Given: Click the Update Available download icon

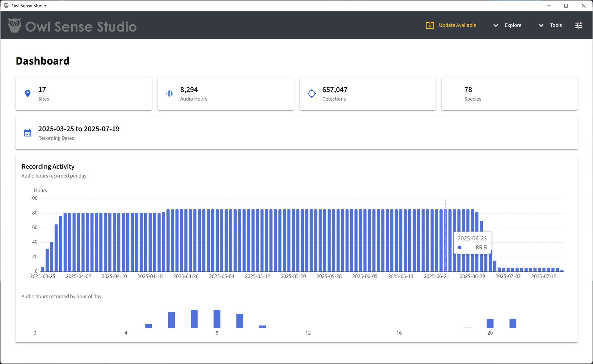Looking at the screenshot, I should tap(430, 25).
